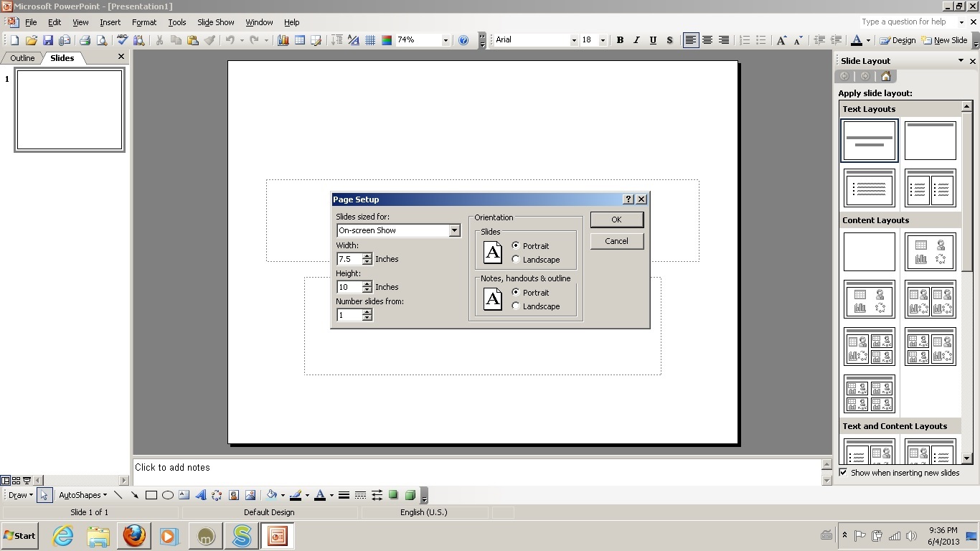980x551 pixels.
Task: Select the Oval drawing tool
Action: click(x=167, y=495)
